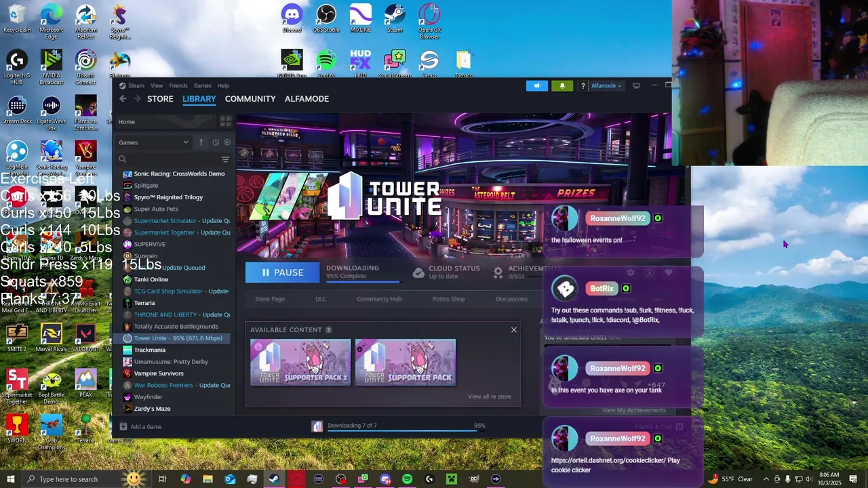868x488 pixels.
Task: Open Steam notifications bell icon
Action: click(x=561, y=85)
